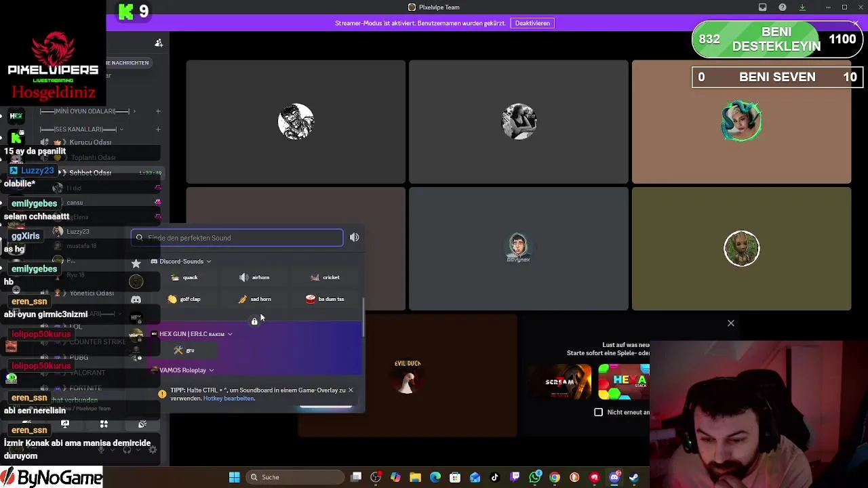Open Windows Start menu
Screen dimensions: 868x488
234,477
